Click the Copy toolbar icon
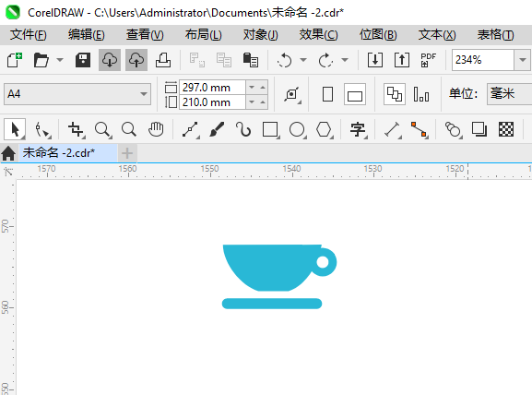532x395 pixels. (224, 60)
